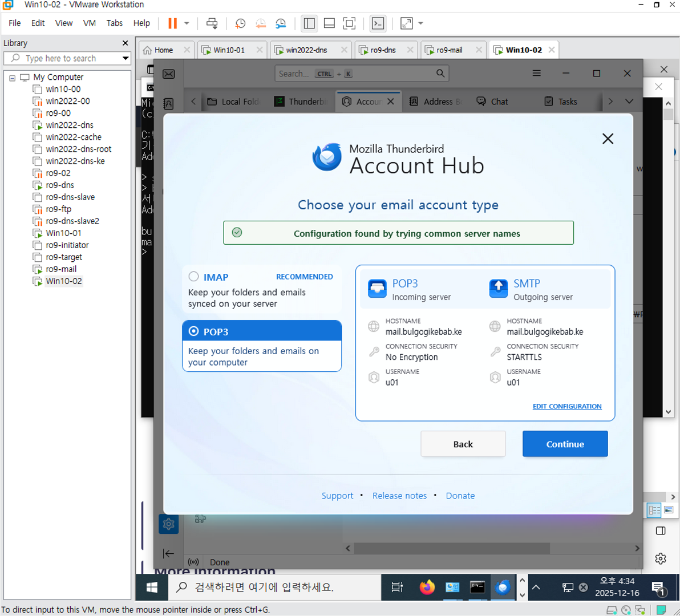The image size is (680, 616).
Task: Open the VMware File menu
Action: pyautogui.click(x=14, y=23)
